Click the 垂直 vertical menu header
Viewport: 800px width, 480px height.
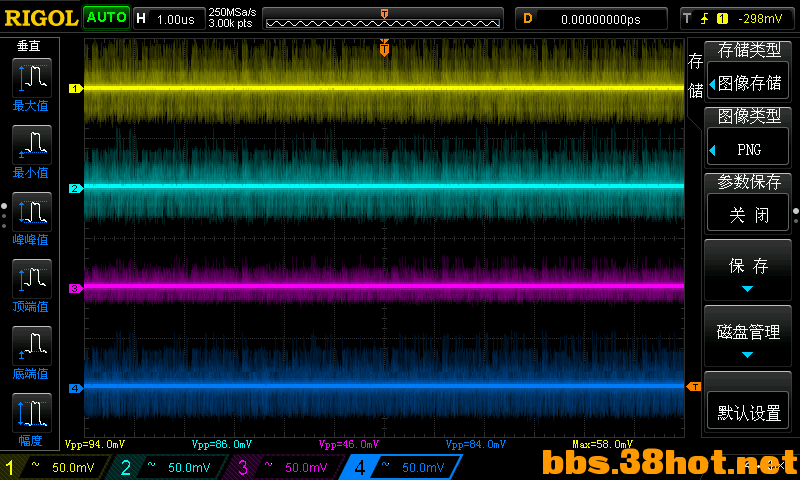pos(29,46)
